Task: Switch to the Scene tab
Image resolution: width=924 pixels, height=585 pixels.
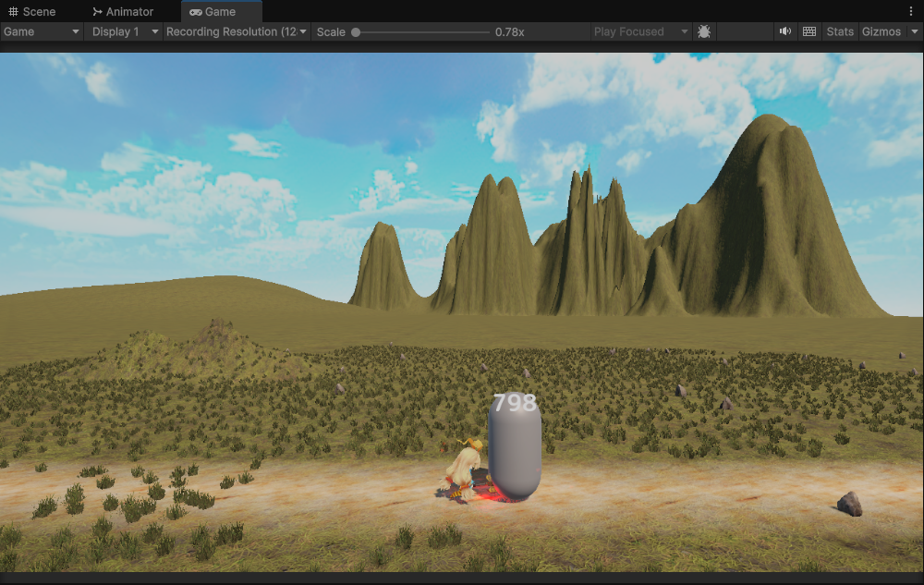Action: click(32, 12)
